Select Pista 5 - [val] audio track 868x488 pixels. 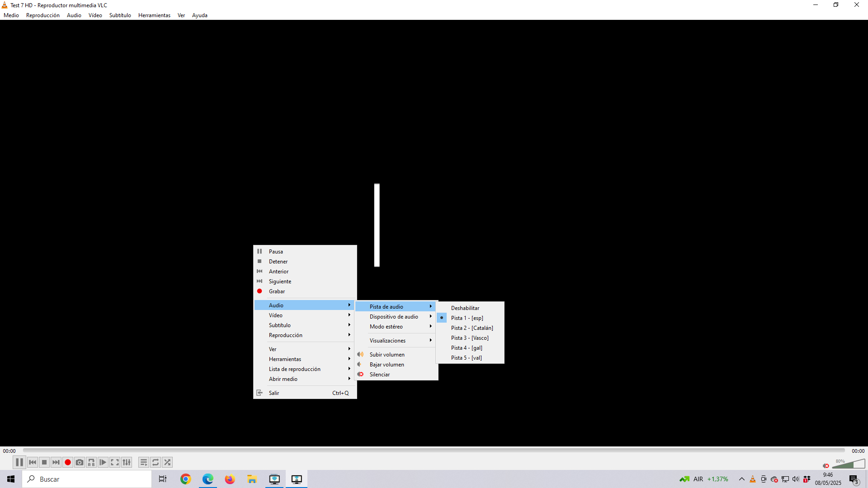(x=470, y=358)
